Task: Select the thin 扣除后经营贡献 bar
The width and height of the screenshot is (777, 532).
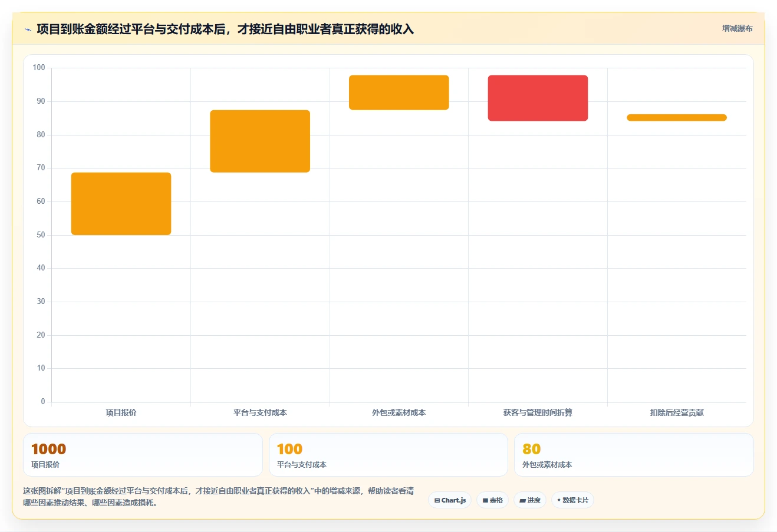Action: point(677,118)
